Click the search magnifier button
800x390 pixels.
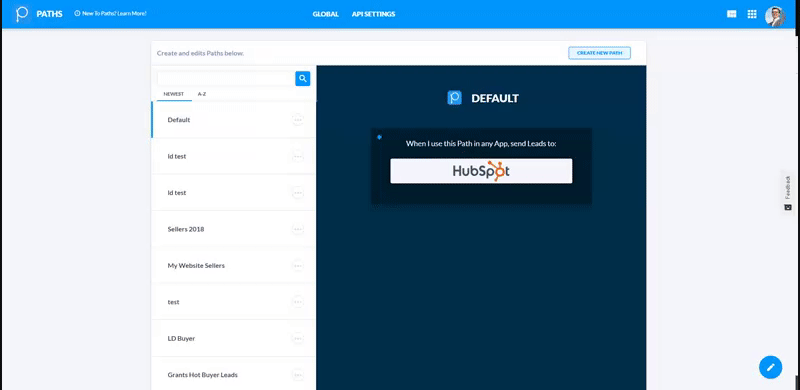(x=303, y=79)
